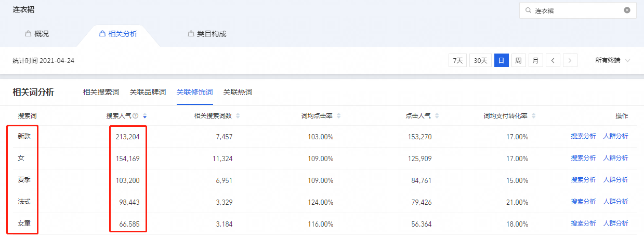Click the value 124.00%
The height and width of the screenshot is (237, 644).
coord(321,202)
